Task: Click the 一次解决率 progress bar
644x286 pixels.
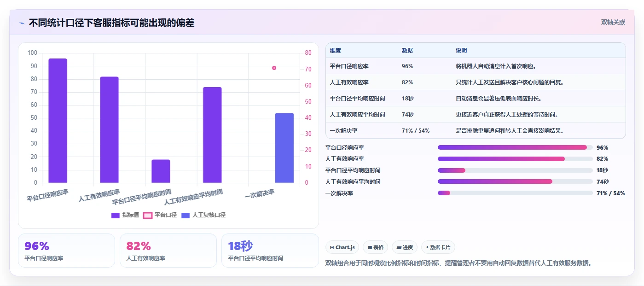Action: pos(515,193)
